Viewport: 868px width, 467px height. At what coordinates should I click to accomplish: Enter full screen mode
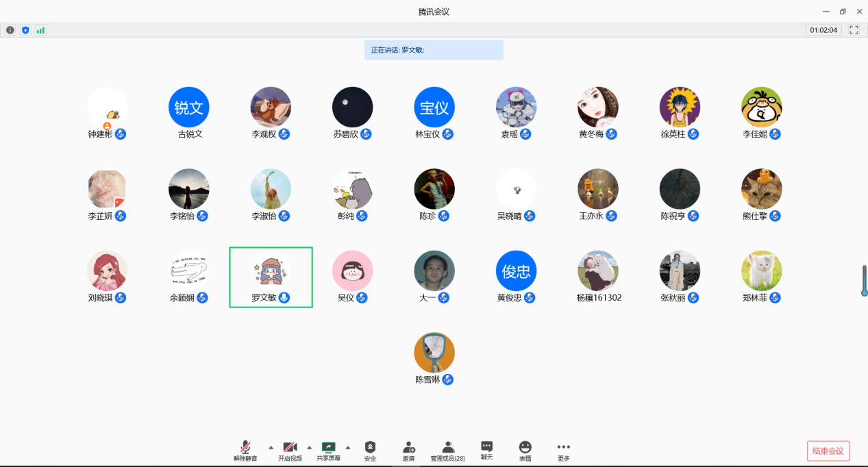(x=854, y=30)
